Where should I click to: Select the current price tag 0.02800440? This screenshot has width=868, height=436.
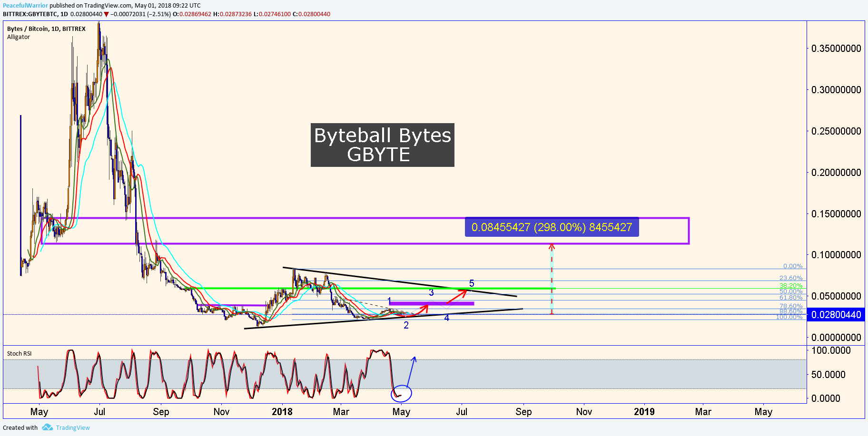pyautogui.click(x=836, y=315)
